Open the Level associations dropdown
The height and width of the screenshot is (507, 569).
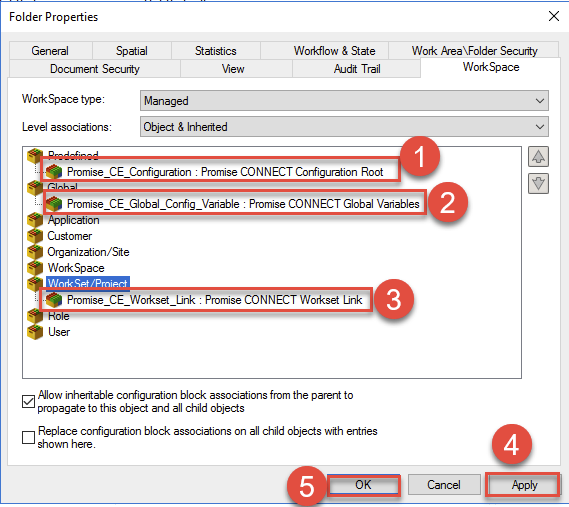(x=344, y=127)
